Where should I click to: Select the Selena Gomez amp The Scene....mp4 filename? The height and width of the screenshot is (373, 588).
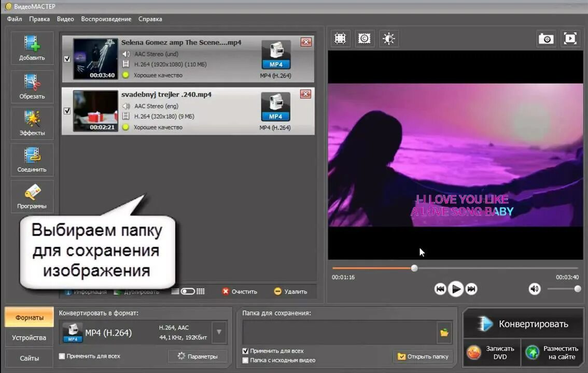point(181,42)
